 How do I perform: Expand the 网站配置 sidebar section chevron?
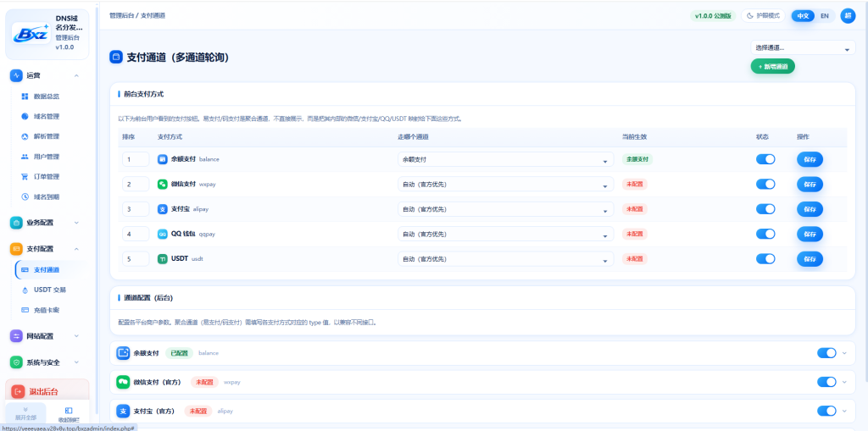coord(76,336)
